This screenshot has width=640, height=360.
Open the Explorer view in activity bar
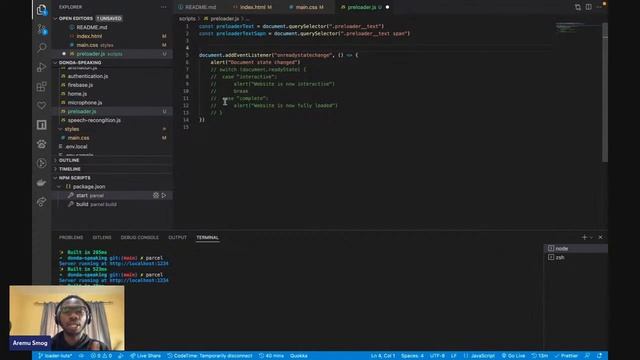click(x=42, y=10)
